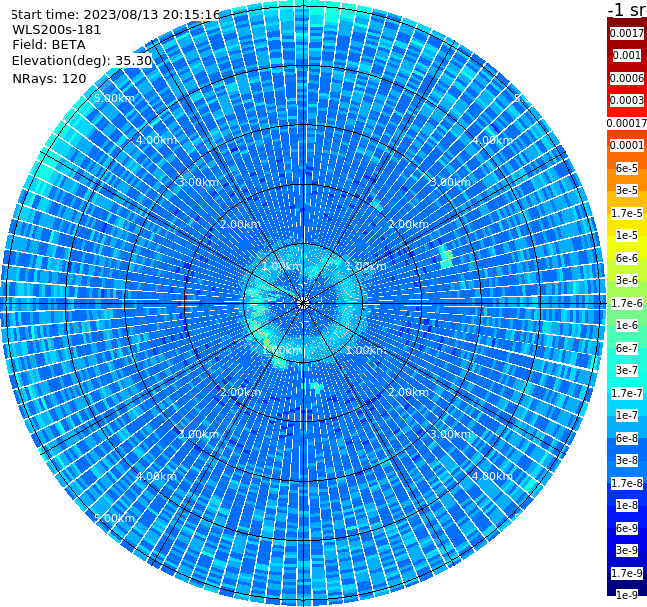Pick the 1e-5 colorbar value

627,235
